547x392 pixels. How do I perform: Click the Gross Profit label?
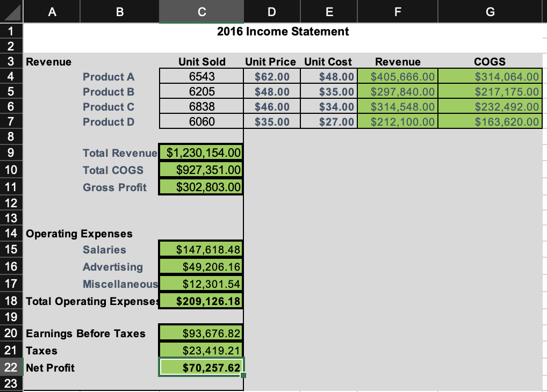[x=114, y=187]
